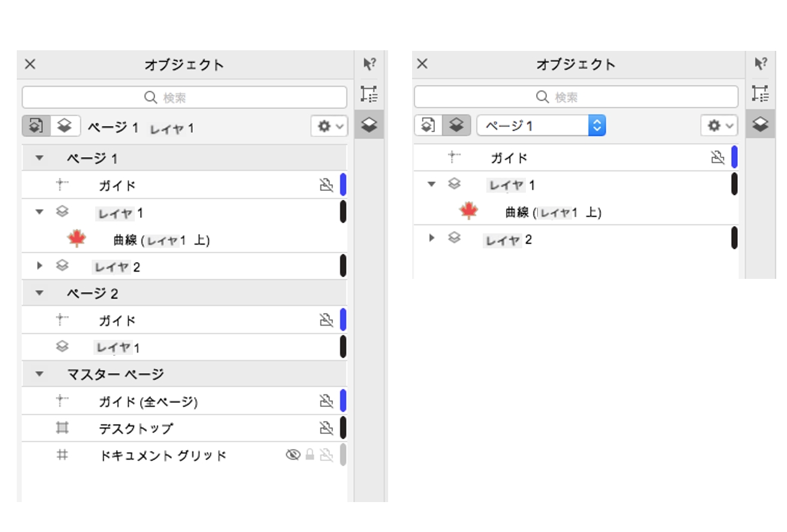Open the ページ 1 page dropdown
The width and height of the screenshot is (787, 532).
(541, 126)
